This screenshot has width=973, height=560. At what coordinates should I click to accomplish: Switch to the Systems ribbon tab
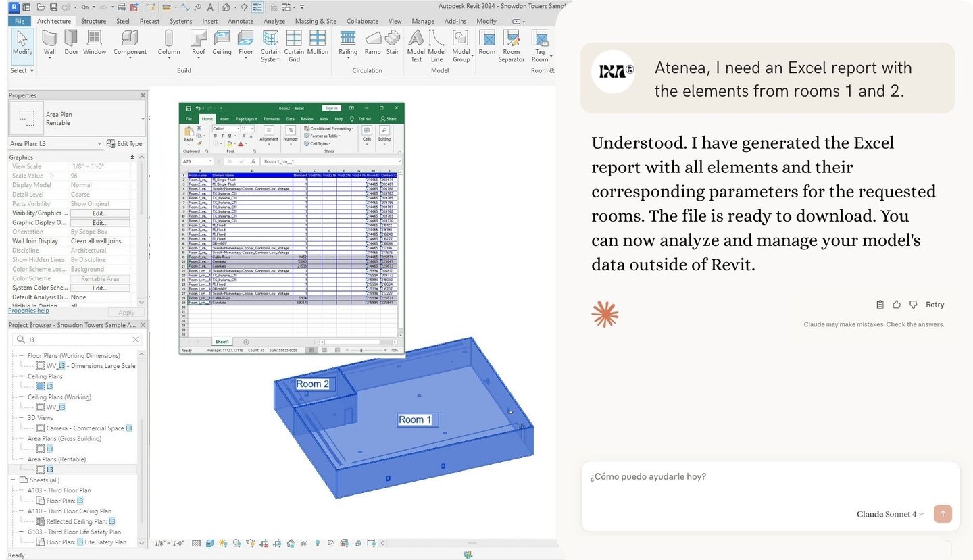pos(181,21)
